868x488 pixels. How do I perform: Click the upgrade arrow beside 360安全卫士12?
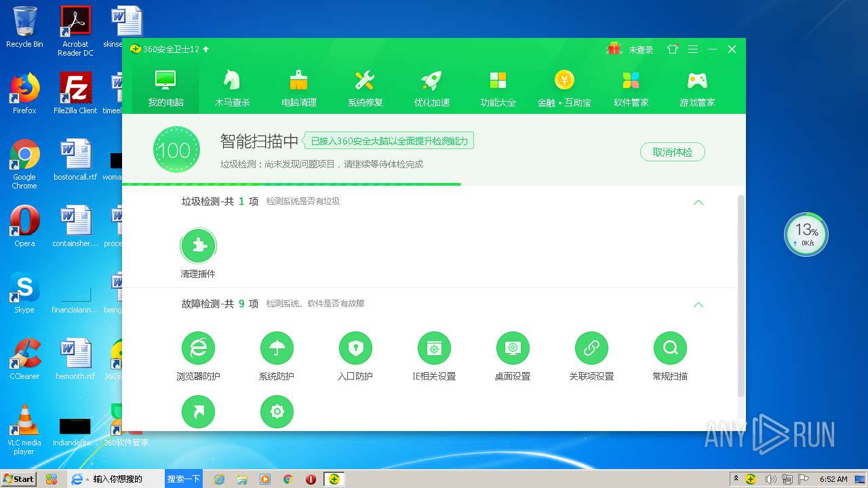click(x=206, y=49)
